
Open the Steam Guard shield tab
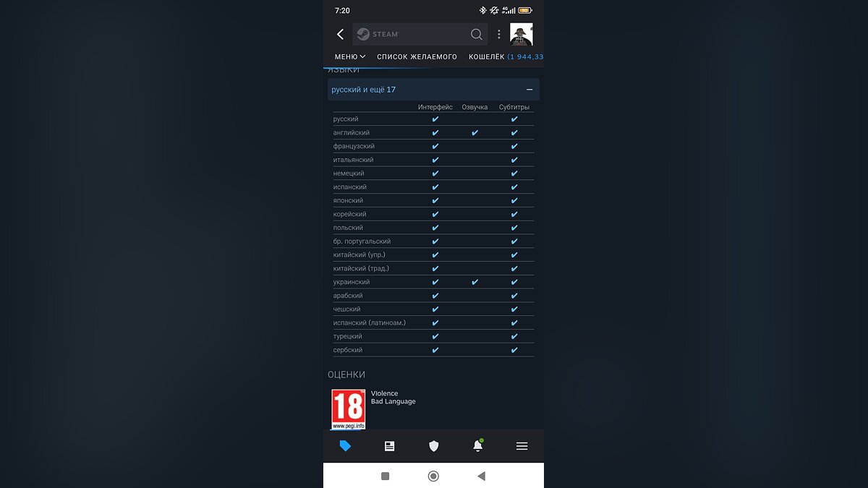433,446
